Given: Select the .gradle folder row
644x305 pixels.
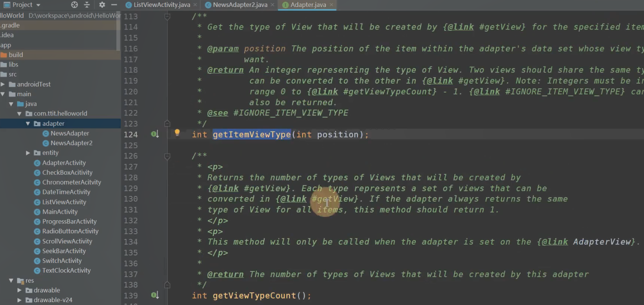Looking at the screenshot, I should (x=60, y=25).
